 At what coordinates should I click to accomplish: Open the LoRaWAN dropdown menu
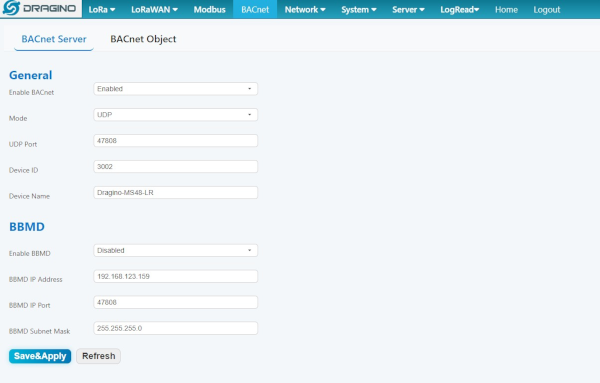154,10
